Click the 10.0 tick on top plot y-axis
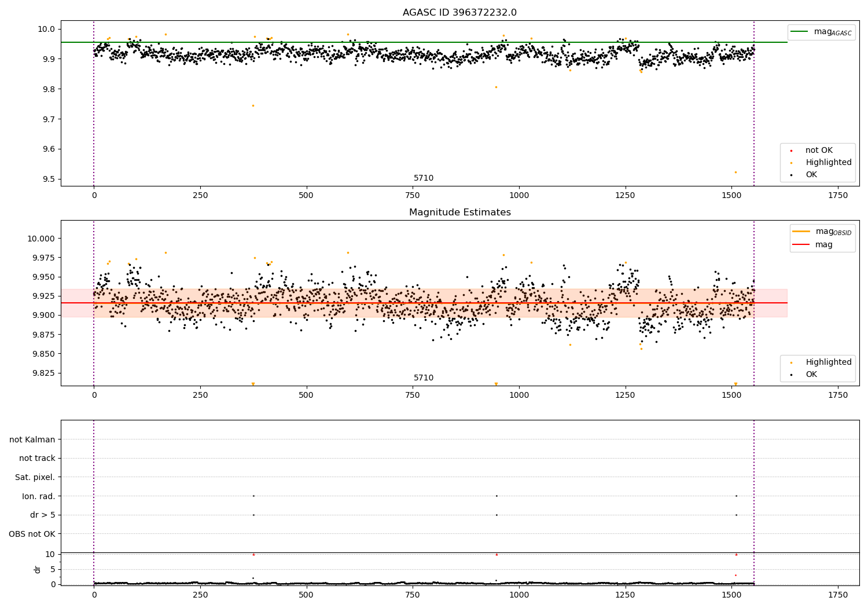 [x=47, y=29]
